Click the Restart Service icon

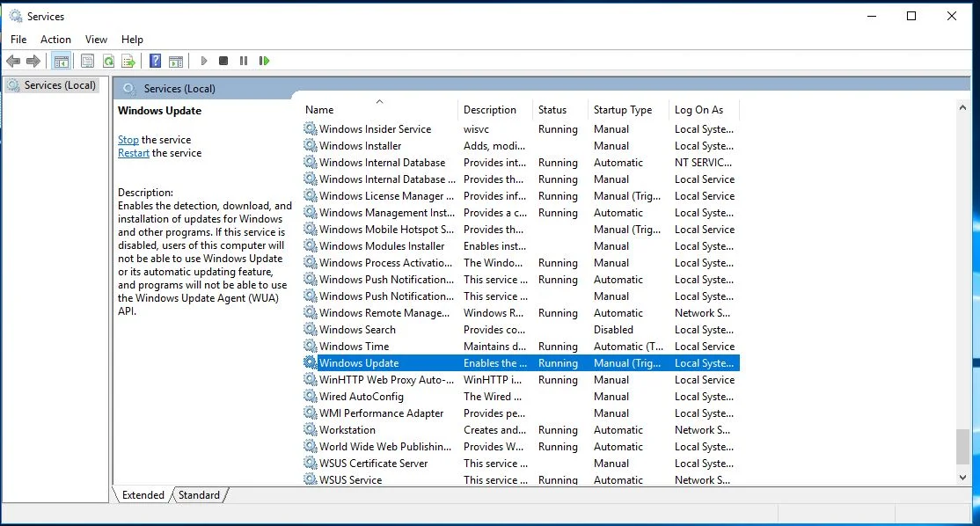point(265,61)
